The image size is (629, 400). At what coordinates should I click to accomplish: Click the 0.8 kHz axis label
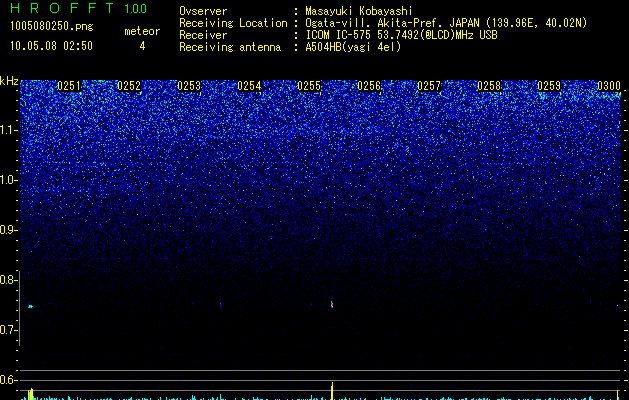click(8, 280)
